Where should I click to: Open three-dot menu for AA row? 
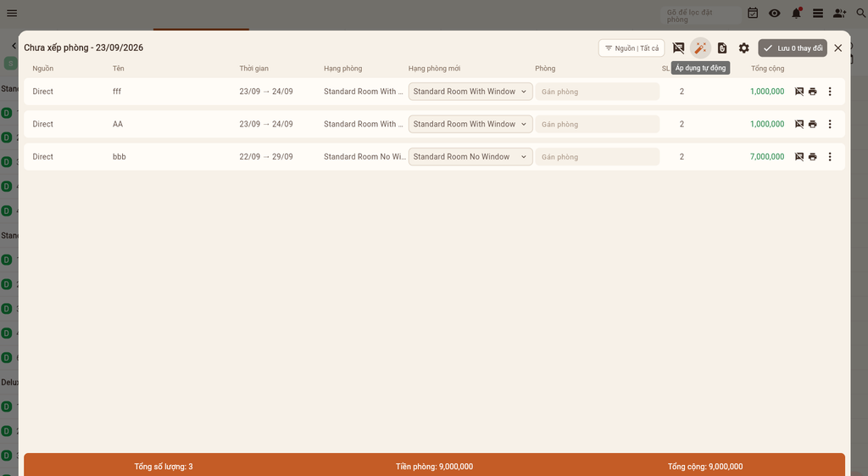pos(830,124)
